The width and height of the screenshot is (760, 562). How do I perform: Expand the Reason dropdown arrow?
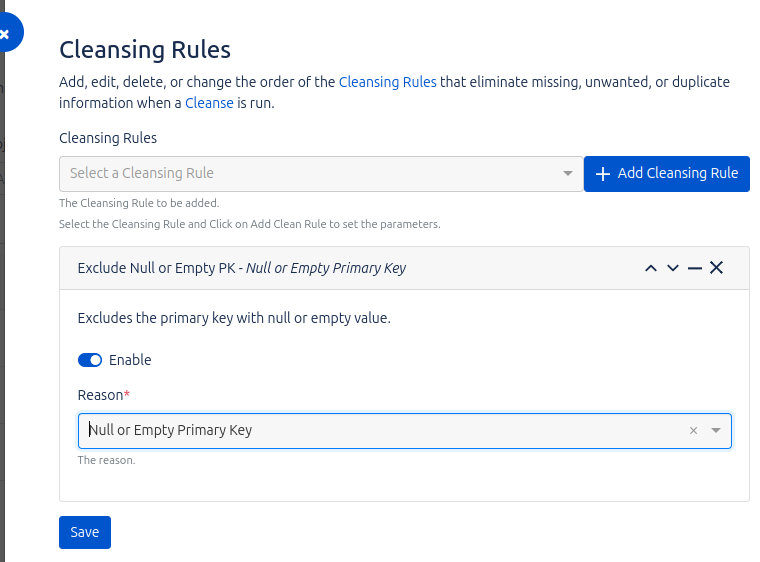(x=716, y=431)
